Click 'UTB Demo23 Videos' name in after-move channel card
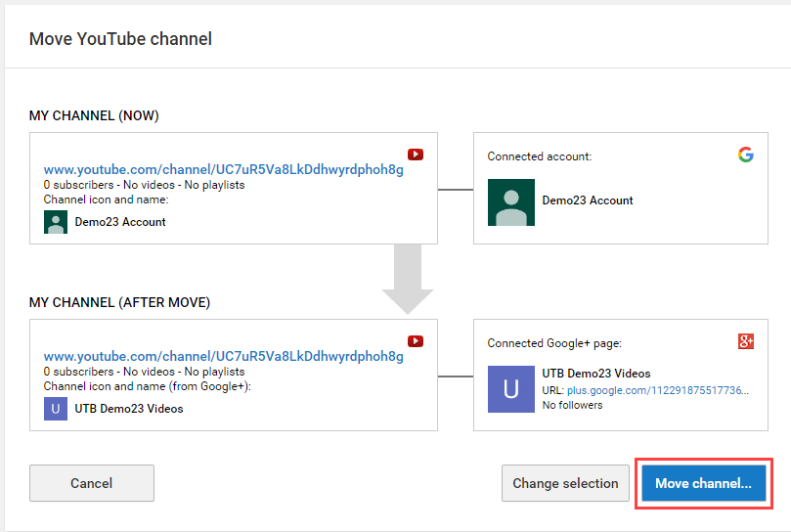Viewport: 791px width, 532px height. (x=129, y=409)
